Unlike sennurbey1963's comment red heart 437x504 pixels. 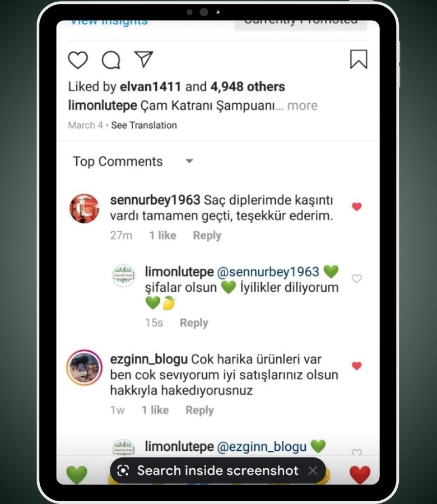coord(357,206)
